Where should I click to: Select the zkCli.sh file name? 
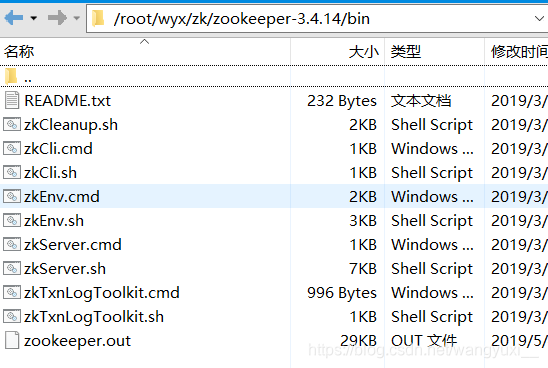coord(50,173)
